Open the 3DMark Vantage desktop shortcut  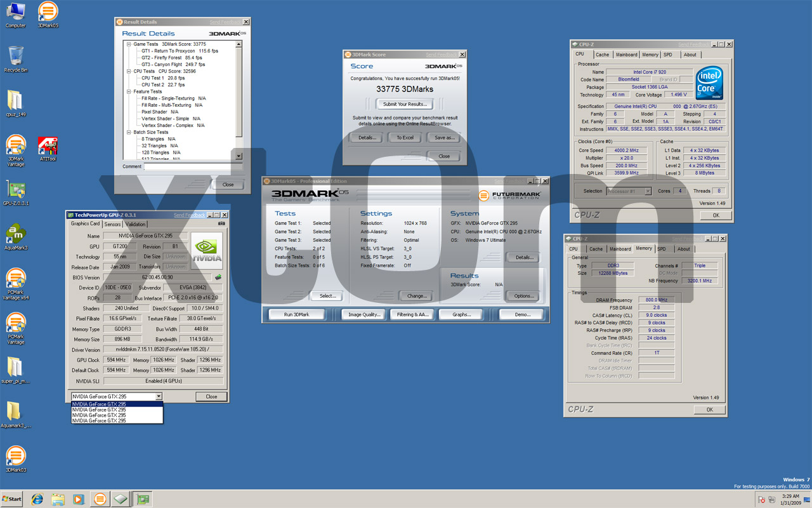point(15,150)
